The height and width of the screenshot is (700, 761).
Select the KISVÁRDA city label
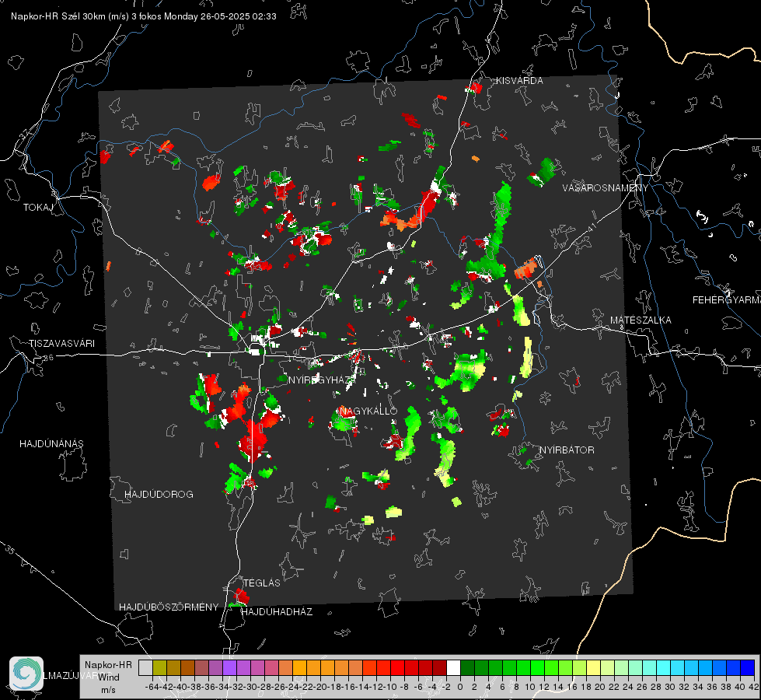pyautogui.click(x=519, y=81)
